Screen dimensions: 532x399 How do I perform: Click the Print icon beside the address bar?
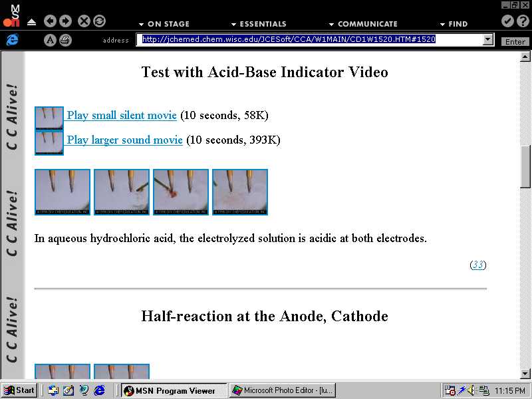coord(65,40)
